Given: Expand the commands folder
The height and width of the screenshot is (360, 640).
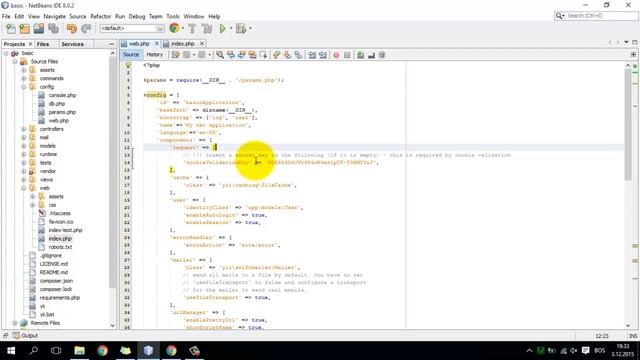Looking at the screenshot, I should coord(24,78).
